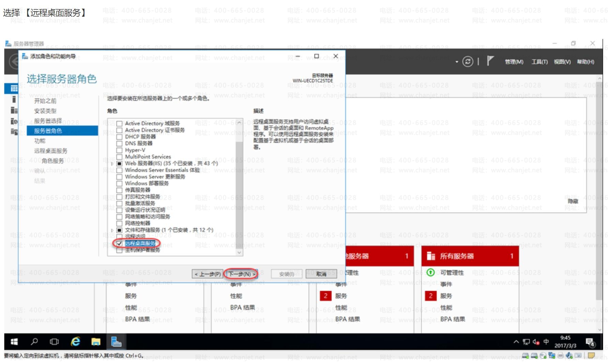Select the local server icon in Server Manager sidebar

(14, 99)
